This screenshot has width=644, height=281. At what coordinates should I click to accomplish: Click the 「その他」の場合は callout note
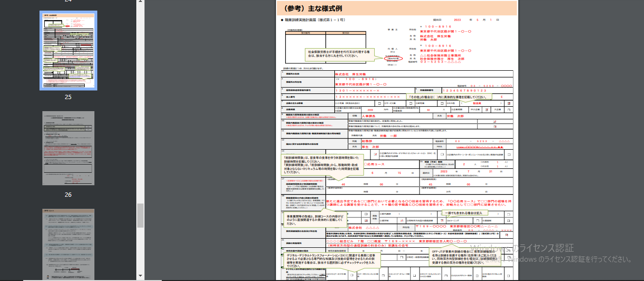[448, 96]
